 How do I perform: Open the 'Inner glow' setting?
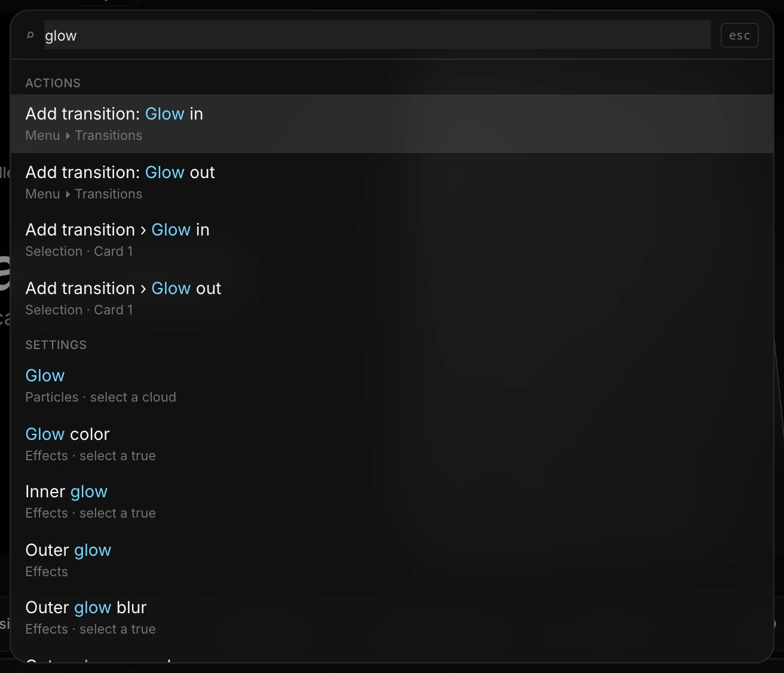click(x=392, y=501)
